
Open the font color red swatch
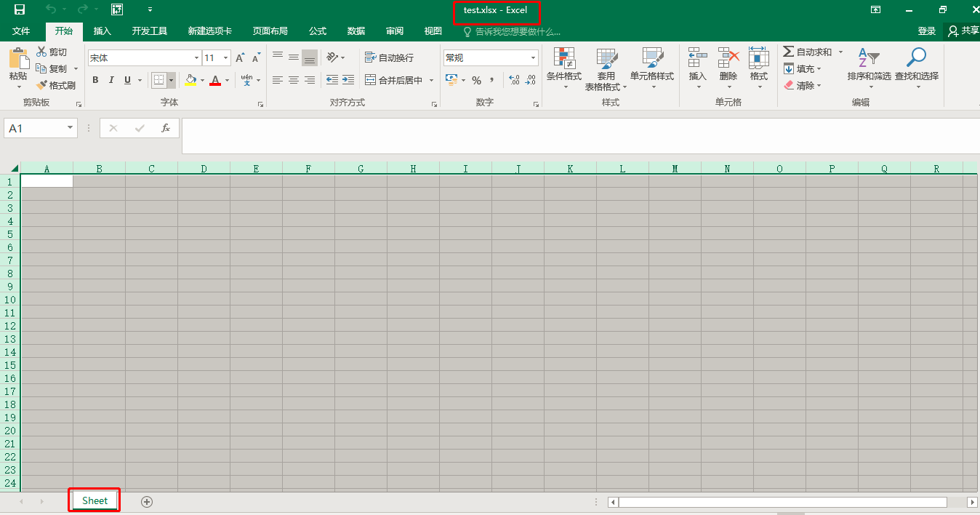click(216, 80)
